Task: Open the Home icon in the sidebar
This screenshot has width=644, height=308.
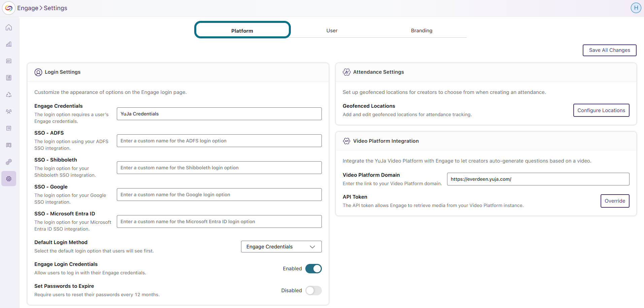Action: pyautogui.click(x=9, y=27)
